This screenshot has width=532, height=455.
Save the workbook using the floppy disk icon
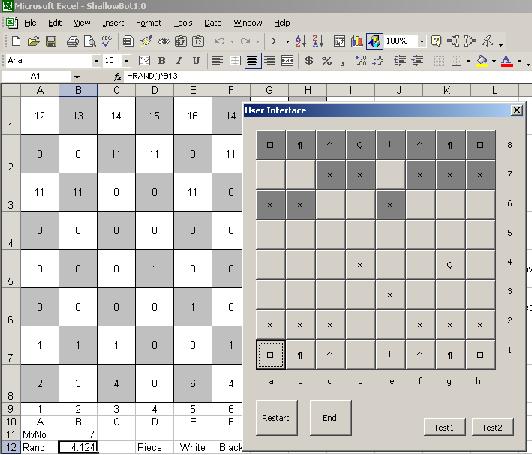(51, 41)
